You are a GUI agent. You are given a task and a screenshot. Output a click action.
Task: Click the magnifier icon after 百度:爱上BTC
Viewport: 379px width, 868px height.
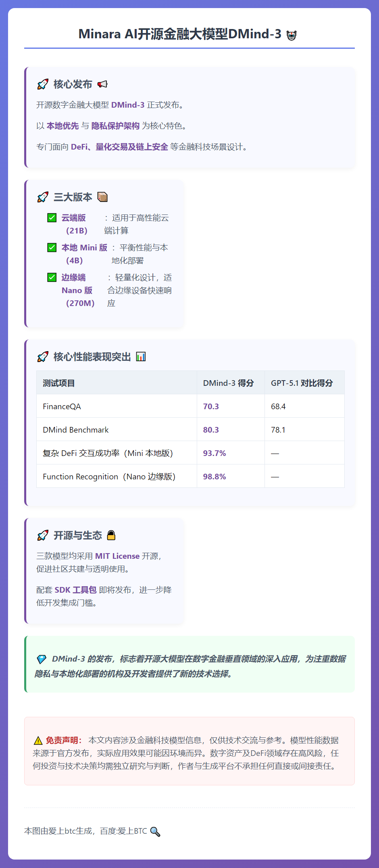155,831
